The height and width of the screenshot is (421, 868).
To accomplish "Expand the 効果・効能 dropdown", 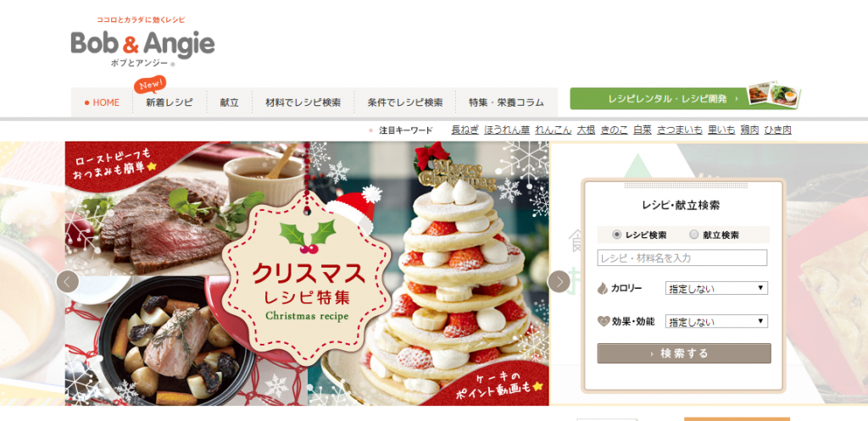I will [x=716, y=321].
